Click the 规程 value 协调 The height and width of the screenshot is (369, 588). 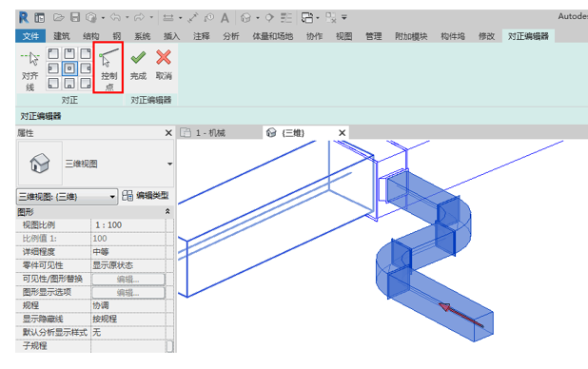[128, 305]
